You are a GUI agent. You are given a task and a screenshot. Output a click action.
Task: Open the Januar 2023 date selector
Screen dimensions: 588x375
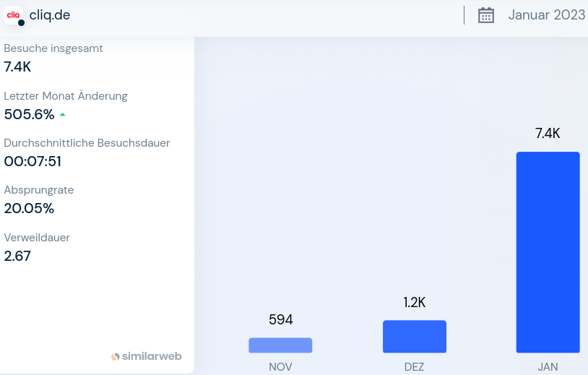pyautogui.click(x=546, y=15)
